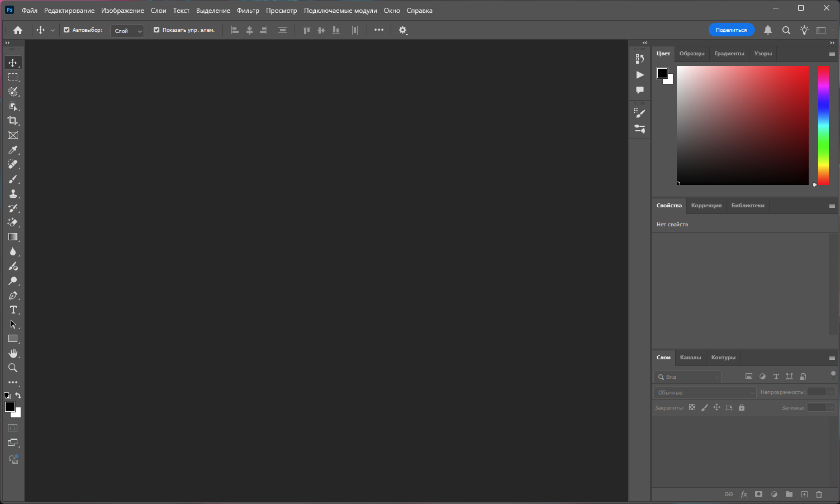The width and height of the screenshot is (840, 504).
Task: Toggle the Показать упр. элем. checkbox
Action: click(x=156, y=30)
